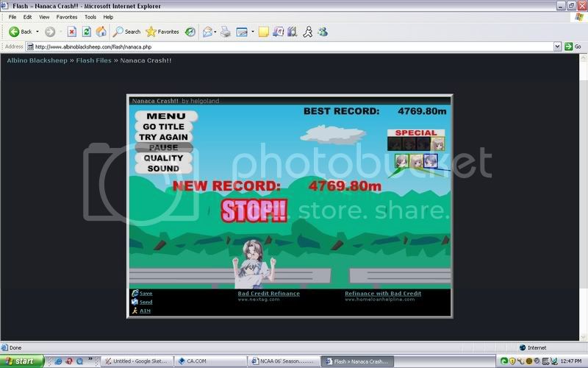
Task: Click the Research book toolbar icon
Action: (x=292, y=32)
